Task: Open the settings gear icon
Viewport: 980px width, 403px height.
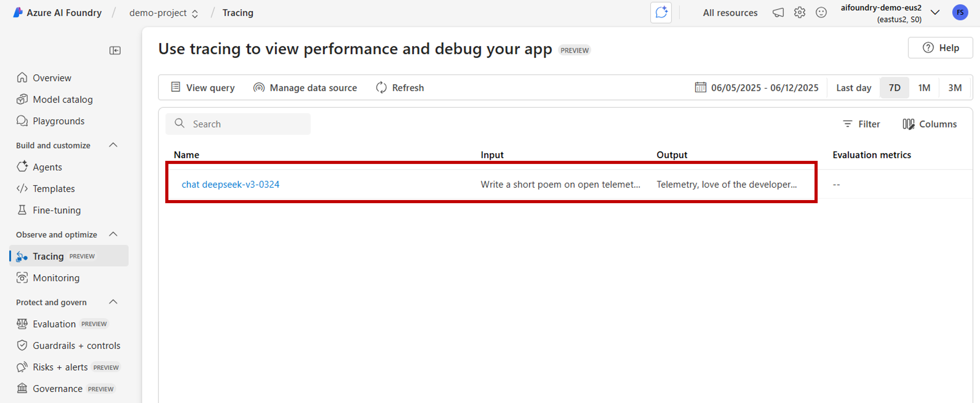Action: 799,12
